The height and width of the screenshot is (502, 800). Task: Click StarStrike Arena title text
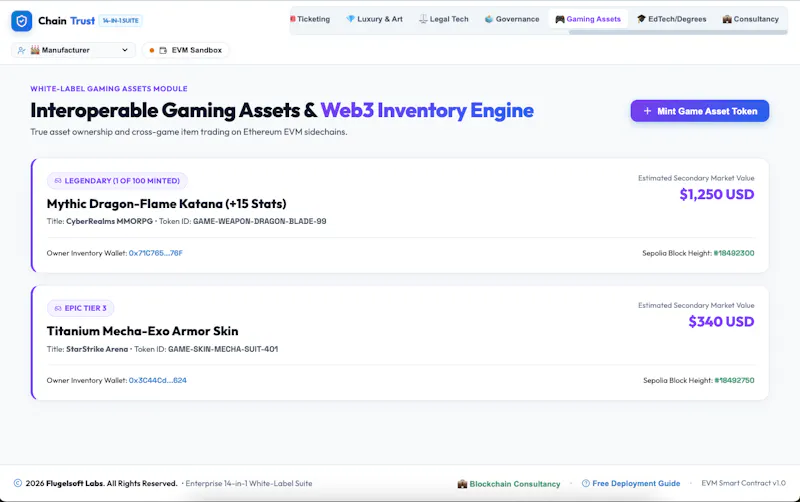point(97,349)
